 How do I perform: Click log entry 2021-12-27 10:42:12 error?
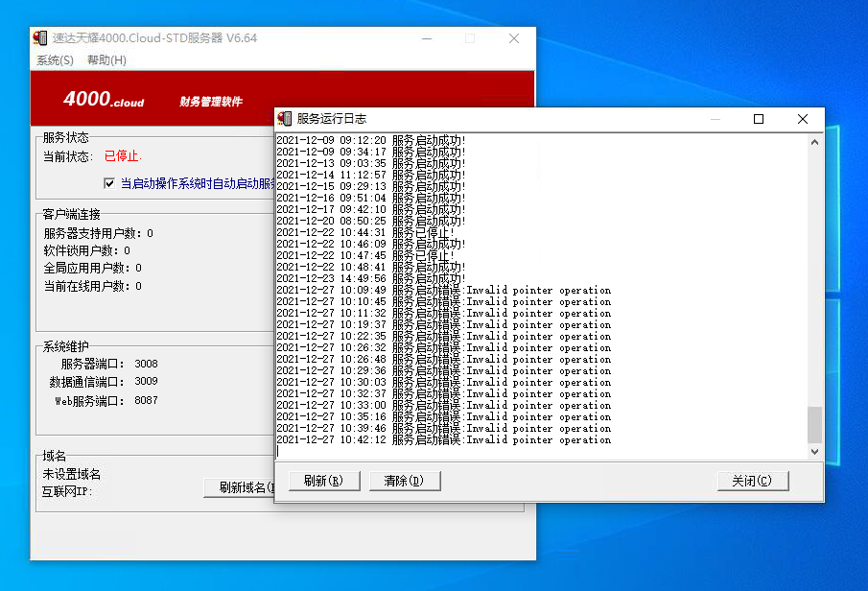point(443,439)
